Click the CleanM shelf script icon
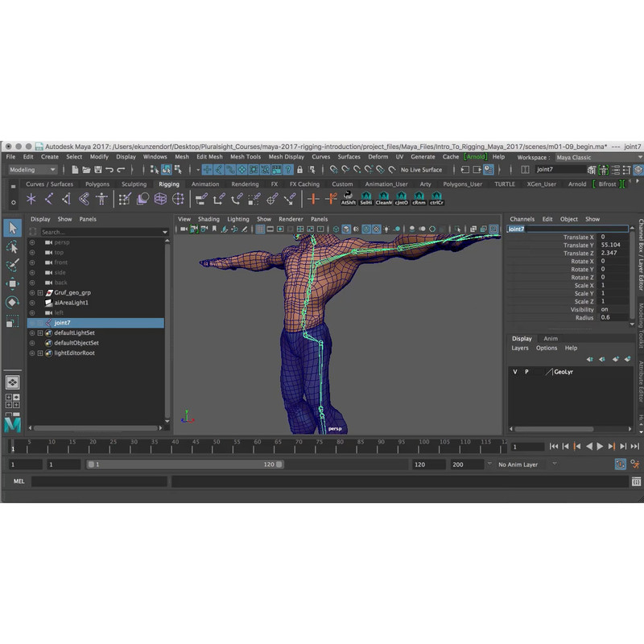Viewport: 644px width, 644px height. click(384, 198)
